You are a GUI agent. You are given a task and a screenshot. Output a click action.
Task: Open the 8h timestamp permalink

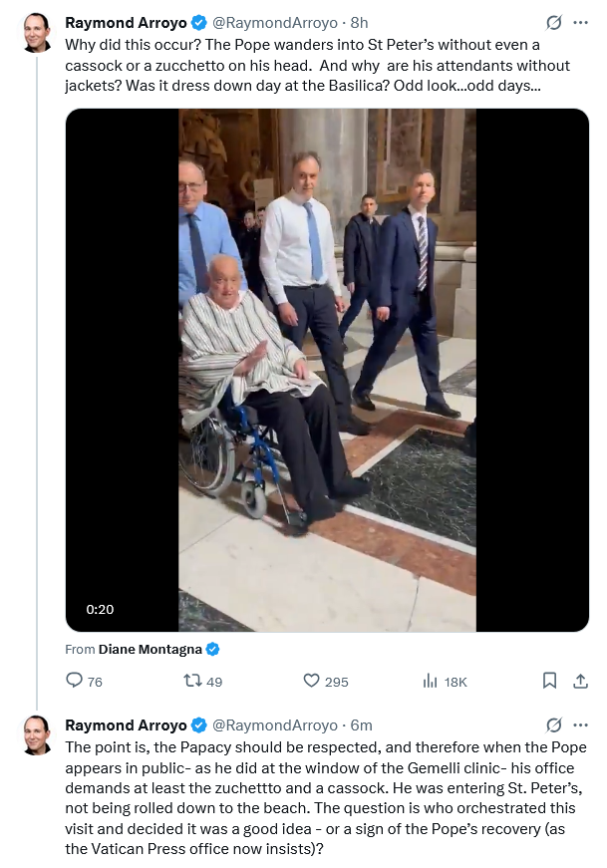click(x=359, y=23)
